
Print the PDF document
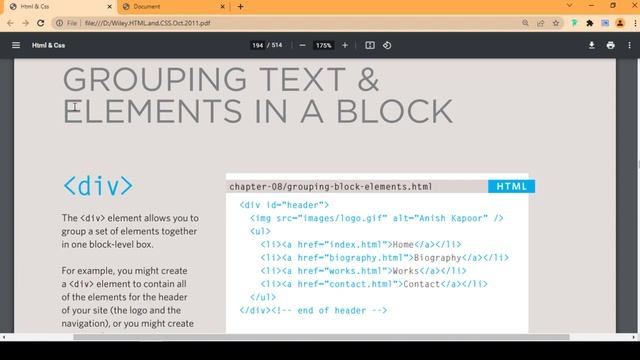tap(611, 45)
